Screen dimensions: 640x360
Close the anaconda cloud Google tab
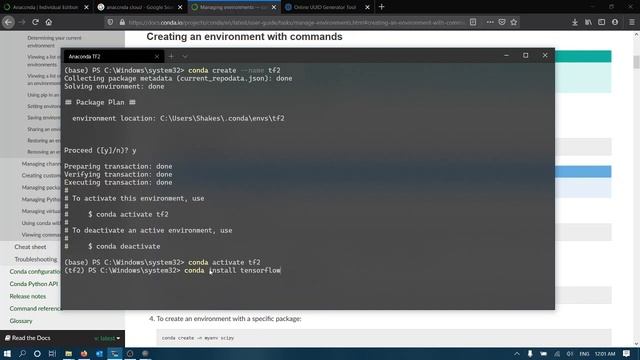pos(180,7)
